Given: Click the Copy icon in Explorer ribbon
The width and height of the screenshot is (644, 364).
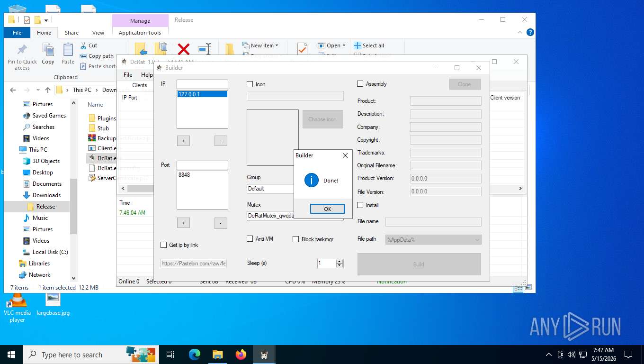Looking at the screenshot, I should pos(48,50).
